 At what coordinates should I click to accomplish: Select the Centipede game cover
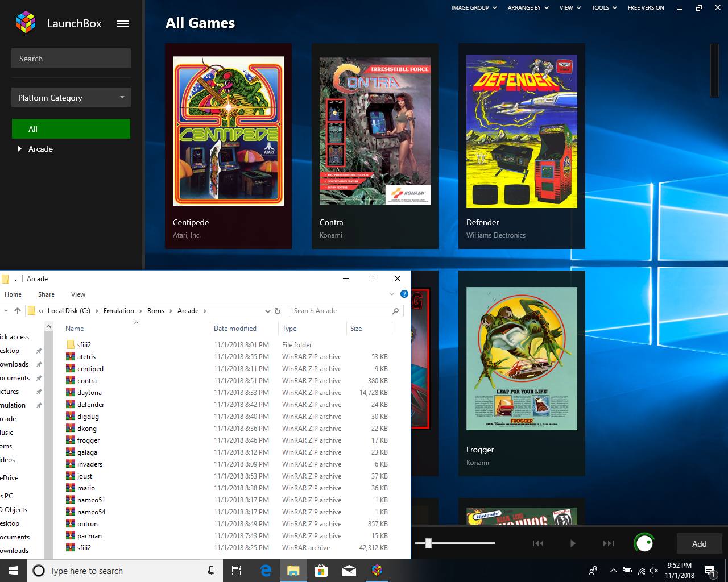click(x=228, y=131)
